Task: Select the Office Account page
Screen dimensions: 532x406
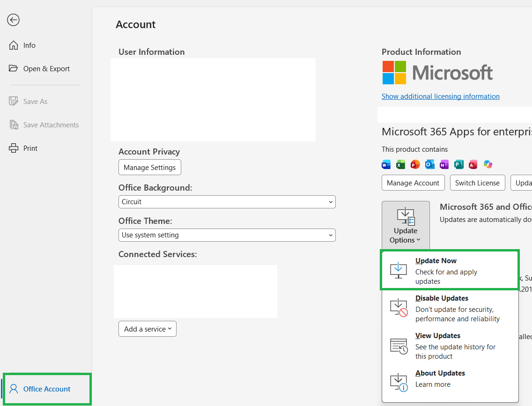Action: (47, 389)
